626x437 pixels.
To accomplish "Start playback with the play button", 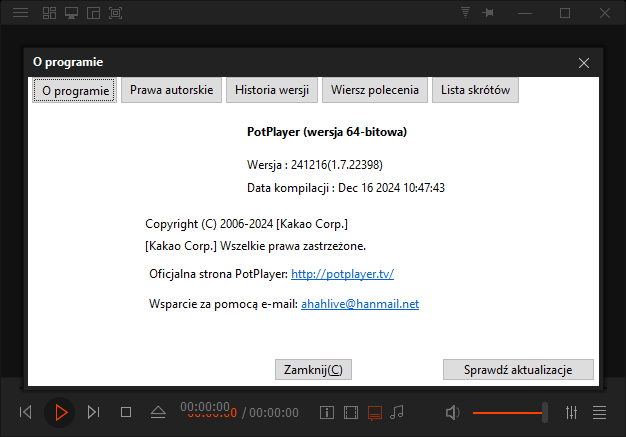I will click(x=60, y=412).
